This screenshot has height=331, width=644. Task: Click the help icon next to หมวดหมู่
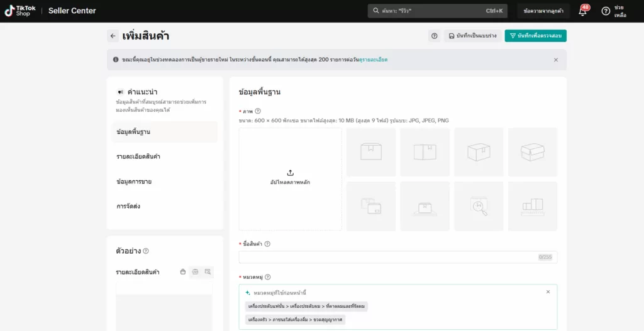[x=267, y=277]
